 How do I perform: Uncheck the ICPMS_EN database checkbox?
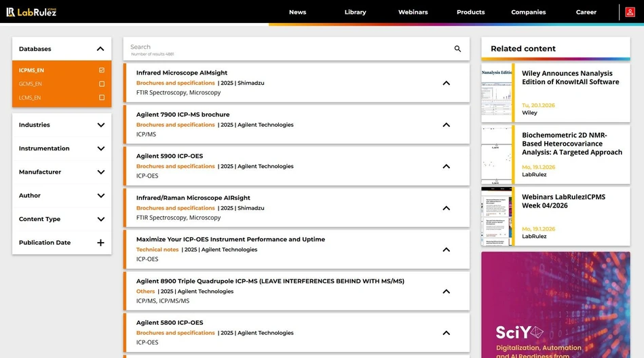tap(102, 71)
